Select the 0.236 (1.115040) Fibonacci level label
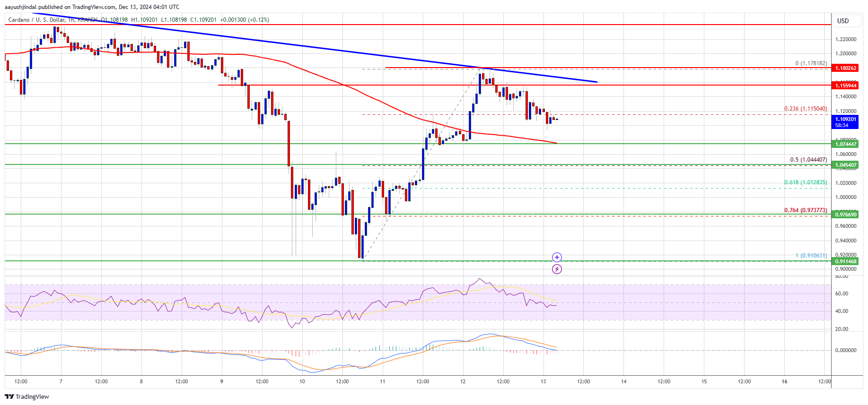This screenshot has width=868, height=405. pos(806,109)
